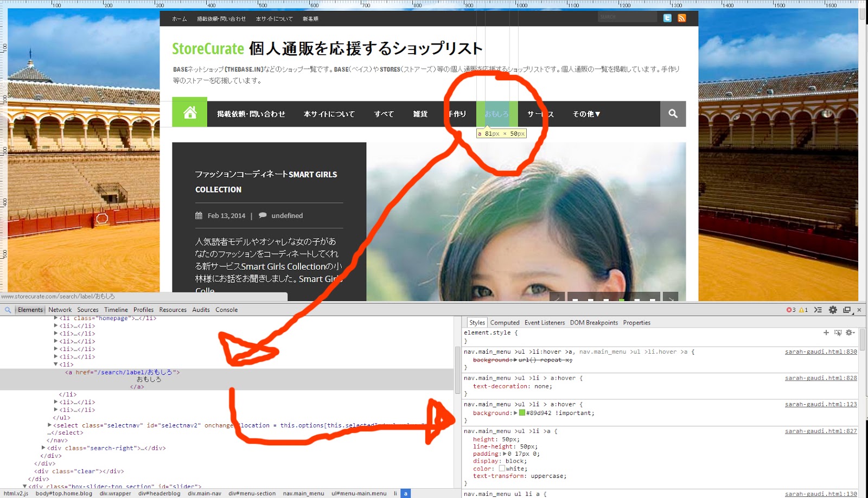Open the Resources panel
868x498 pixels.
coord(173,310)
